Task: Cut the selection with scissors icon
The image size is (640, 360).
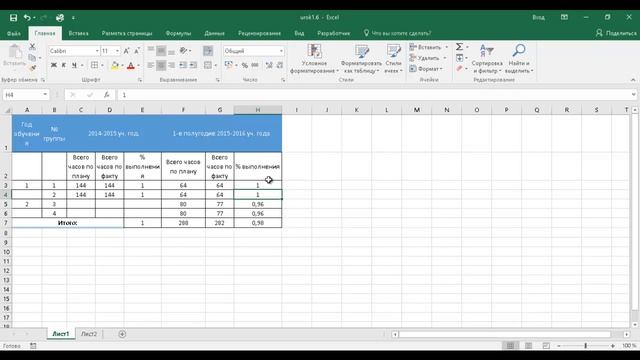Action: click(32, 47)
